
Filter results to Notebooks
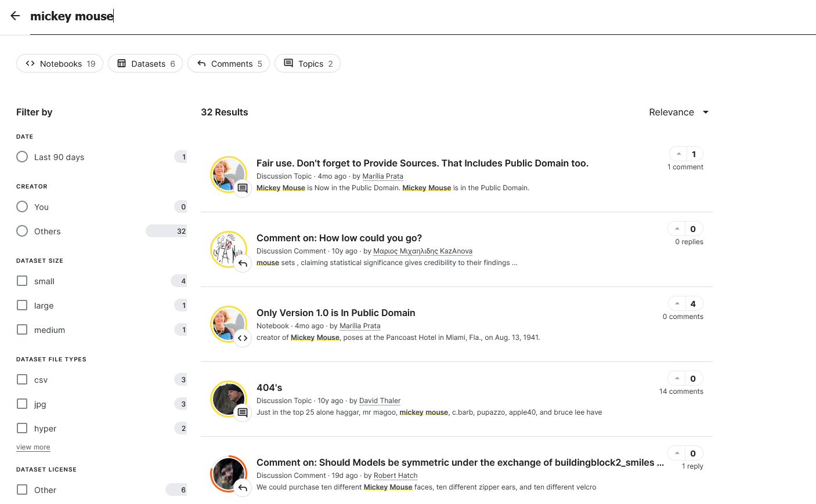click(x=60, y=64)
